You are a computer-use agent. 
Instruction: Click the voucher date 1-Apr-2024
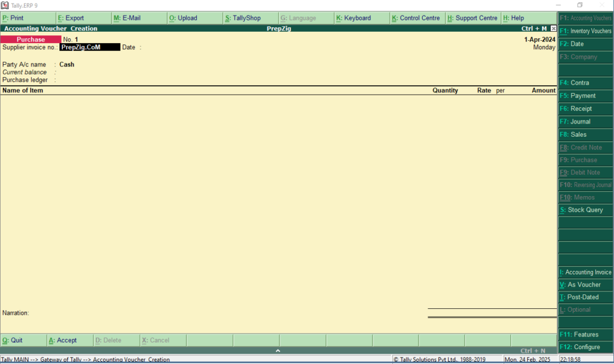click(x=540, y=40)
